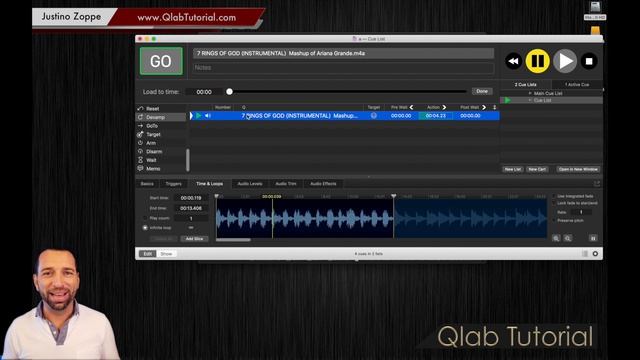Screen dimensions: 640x360
Task: Click the hard drive icon on the desktop
Action: pos(595,7)
